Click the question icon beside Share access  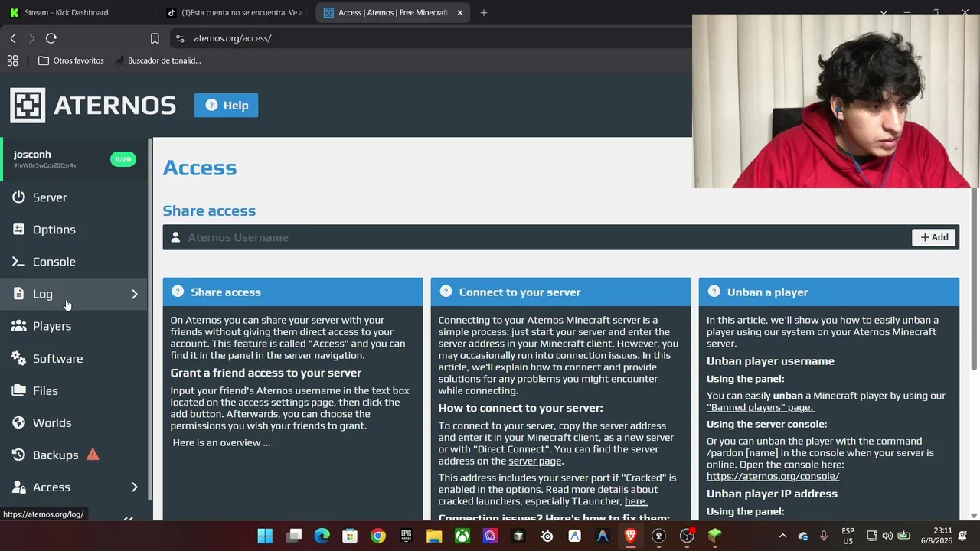pos(178,292)
